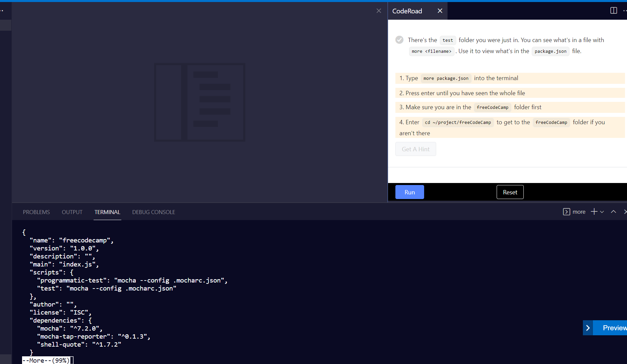
Task: Open the new terminal profile dropdown
Action: [602, 212]
